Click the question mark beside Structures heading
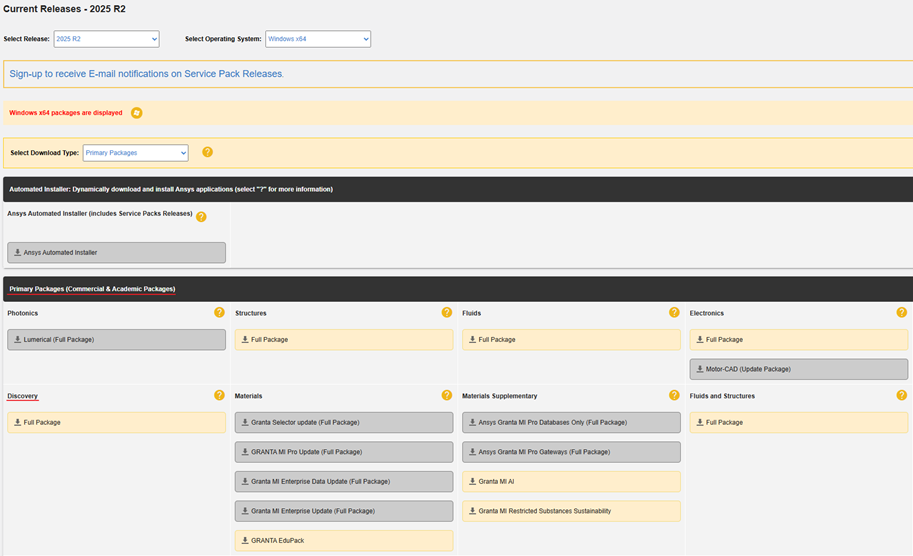913x556 pixels. pyautogui.click(x=447, y=313)
